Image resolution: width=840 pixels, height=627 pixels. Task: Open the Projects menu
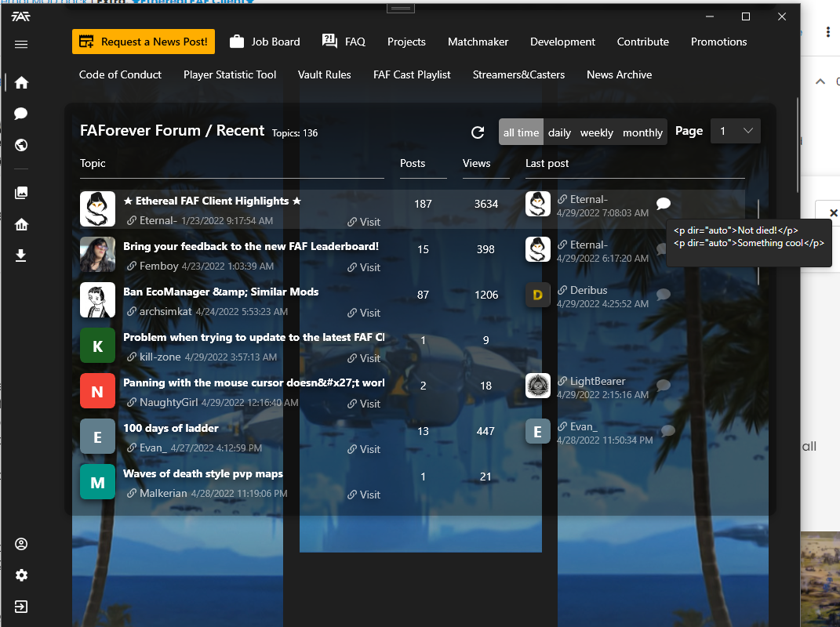[406, 42]
